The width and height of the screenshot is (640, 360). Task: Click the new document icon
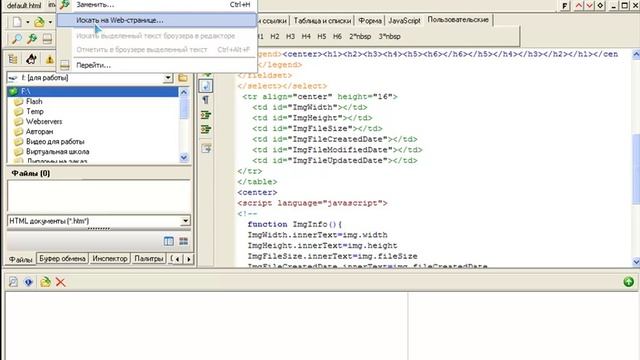pos(16,22)
